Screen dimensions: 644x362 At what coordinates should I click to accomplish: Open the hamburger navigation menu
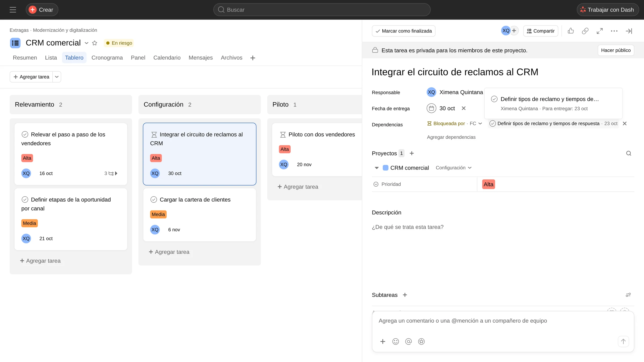[13, 10]
